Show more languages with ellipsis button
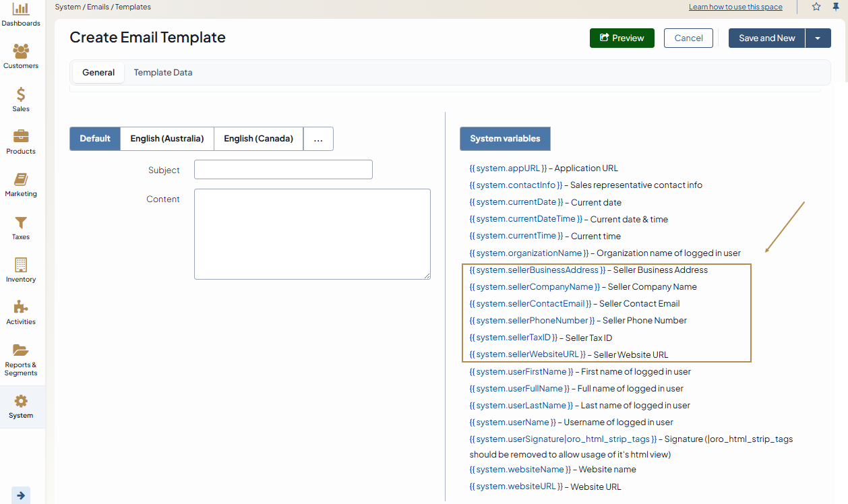 coord(318,139)
